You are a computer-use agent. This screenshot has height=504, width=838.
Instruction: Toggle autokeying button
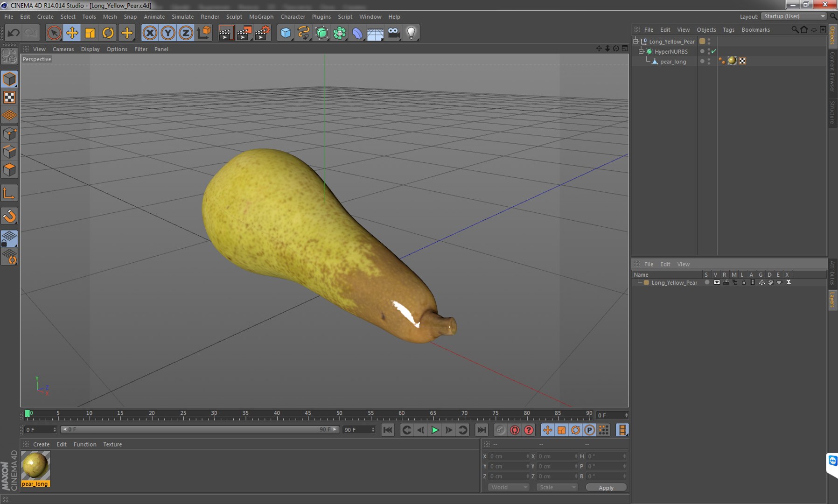click(515, 430)
